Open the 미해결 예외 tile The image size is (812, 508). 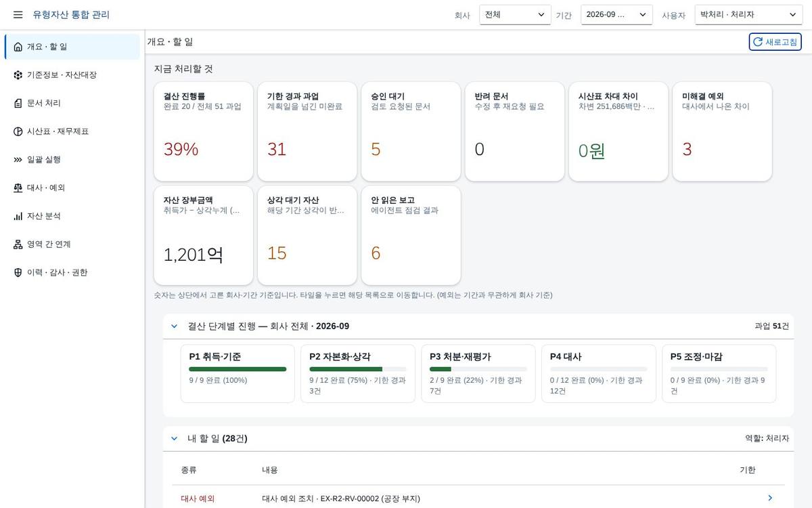pyautogui.click(x=722, y=131)
